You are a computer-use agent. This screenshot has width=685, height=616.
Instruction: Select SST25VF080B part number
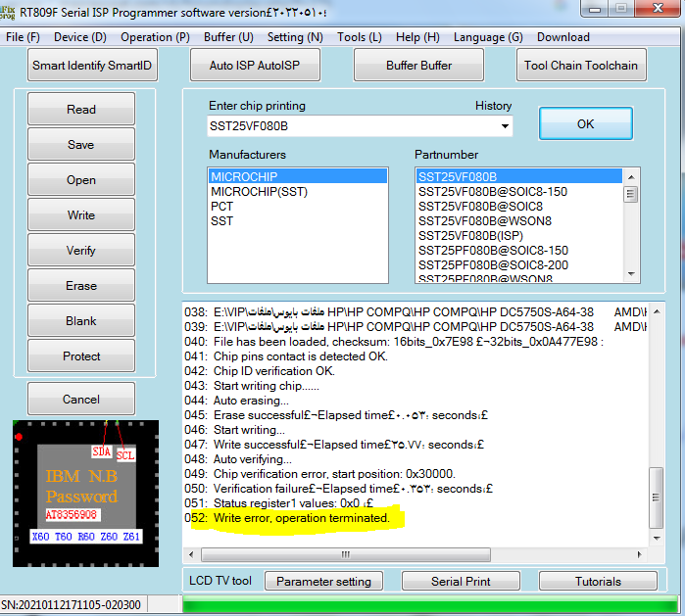coord(519,176)
